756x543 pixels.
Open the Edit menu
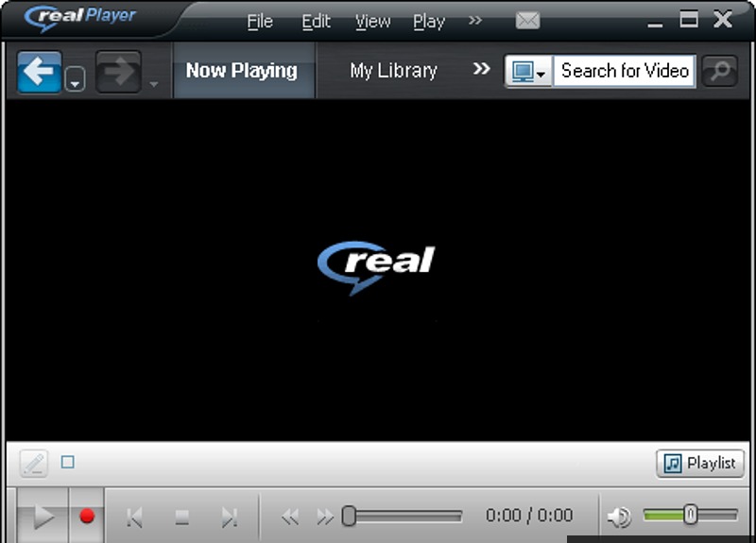point(316,21)
